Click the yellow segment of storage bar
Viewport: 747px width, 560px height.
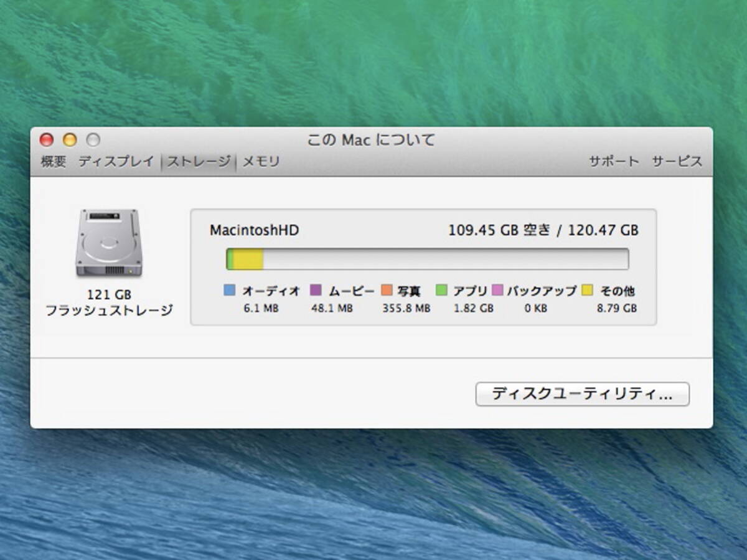click(248, 259)
